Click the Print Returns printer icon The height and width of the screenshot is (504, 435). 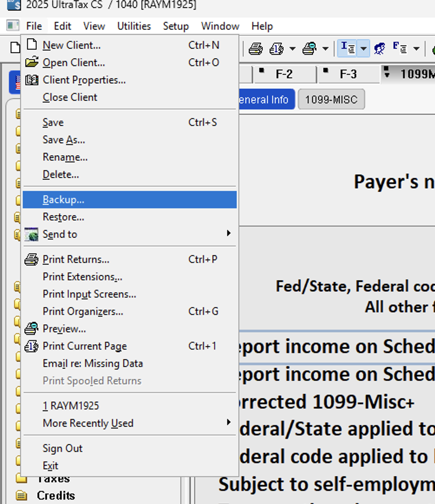[32, 259]
